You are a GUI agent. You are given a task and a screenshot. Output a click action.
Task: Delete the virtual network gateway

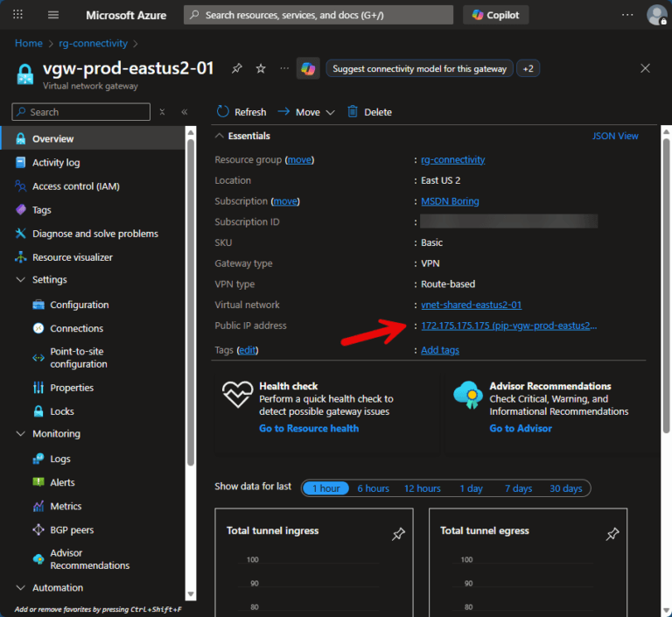click(369, 112)
